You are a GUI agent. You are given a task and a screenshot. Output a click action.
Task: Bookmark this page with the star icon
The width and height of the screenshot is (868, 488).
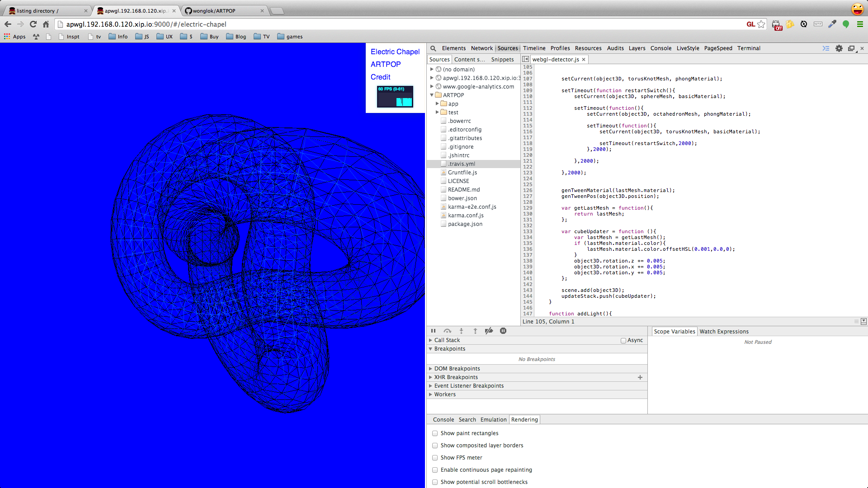click(762, 24)
